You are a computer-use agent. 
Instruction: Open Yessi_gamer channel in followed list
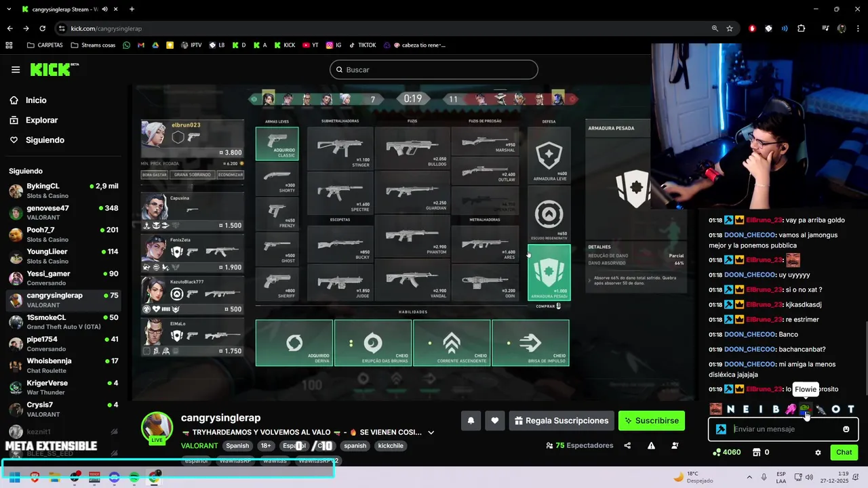(x=64, y=278)
